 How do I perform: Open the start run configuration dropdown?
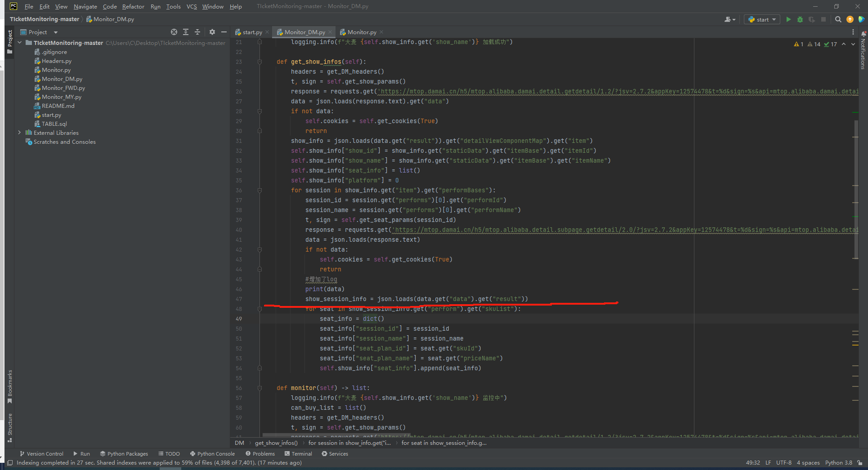point(761,19)
